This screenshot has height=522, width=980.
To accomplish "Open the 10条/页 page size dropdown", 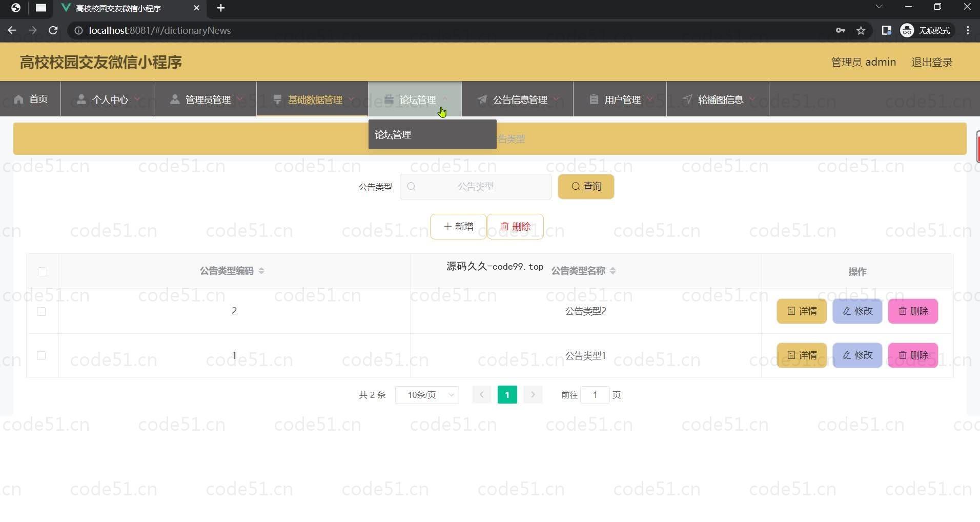I will tap(427, 395).
